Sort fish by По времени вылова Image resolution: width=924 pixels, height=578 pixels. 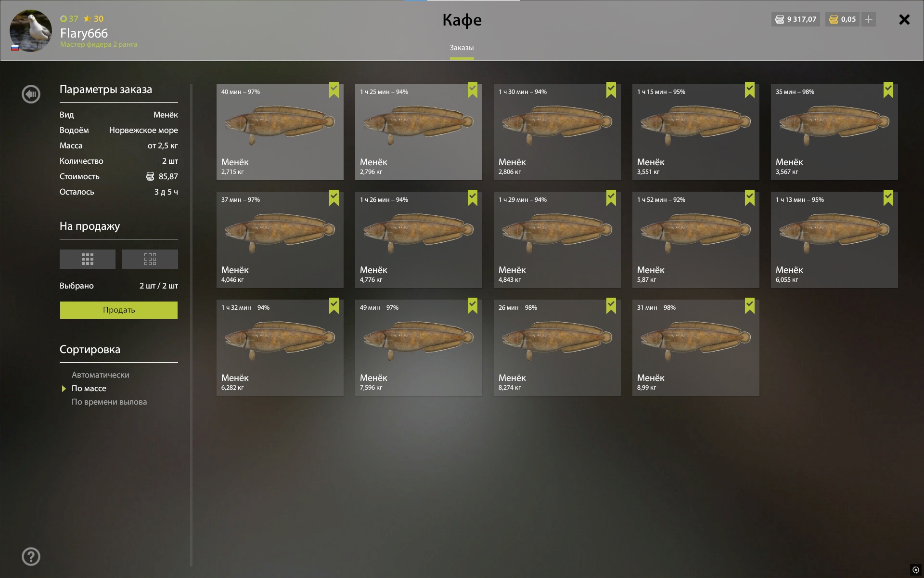(109, 402)
